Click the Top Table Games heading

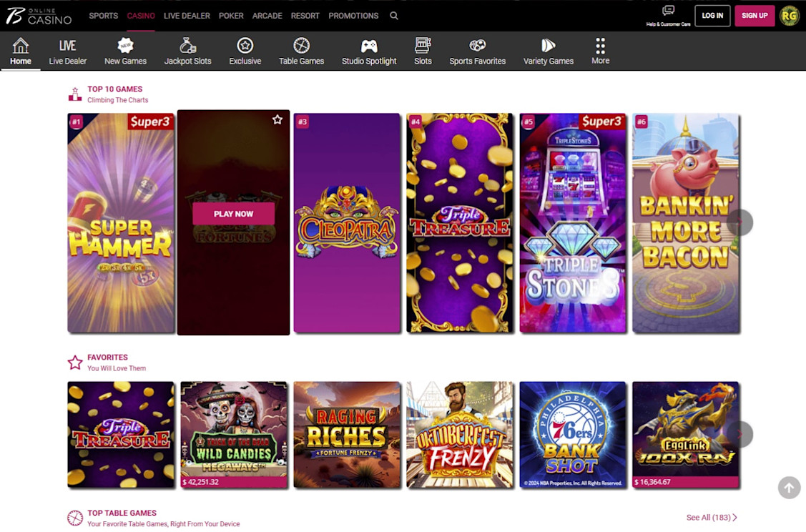tap(122, 513)
